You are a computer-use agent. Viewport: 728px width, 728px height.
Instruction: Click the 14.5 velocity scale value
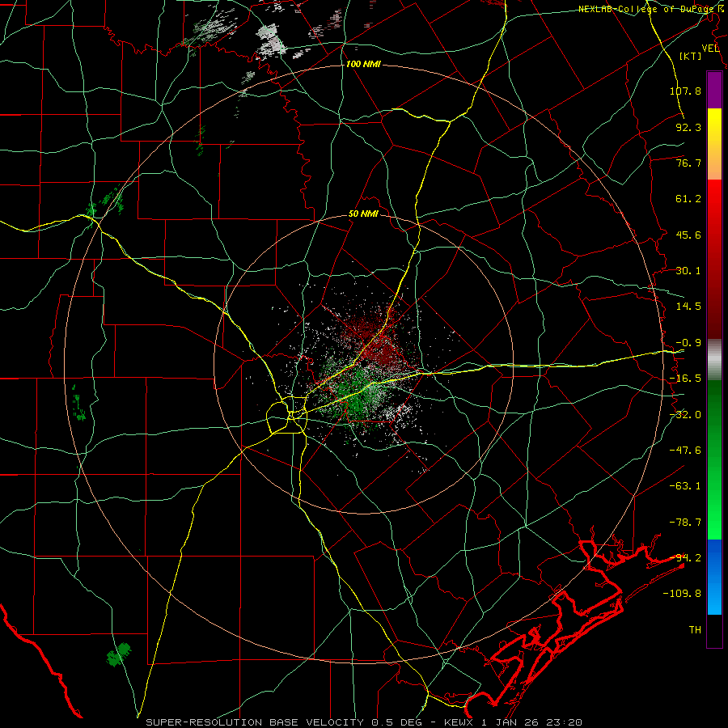click(x=688, y=307)
